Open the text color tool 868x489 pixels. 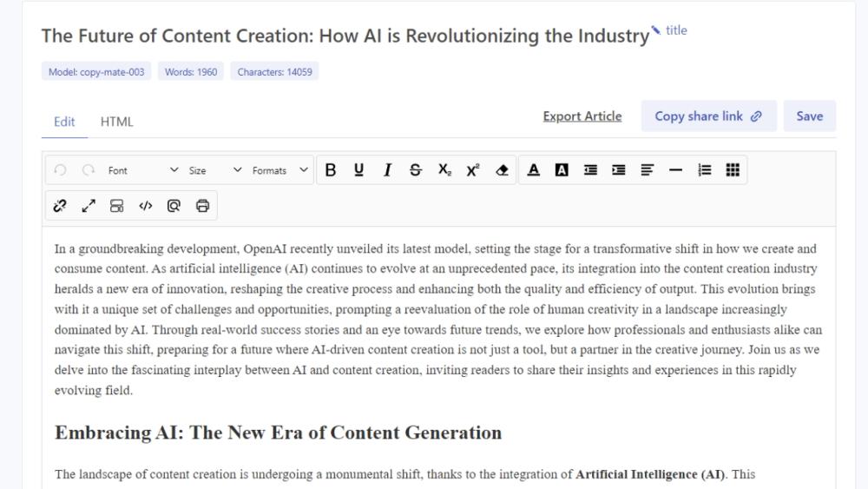(x=533, y=170)
